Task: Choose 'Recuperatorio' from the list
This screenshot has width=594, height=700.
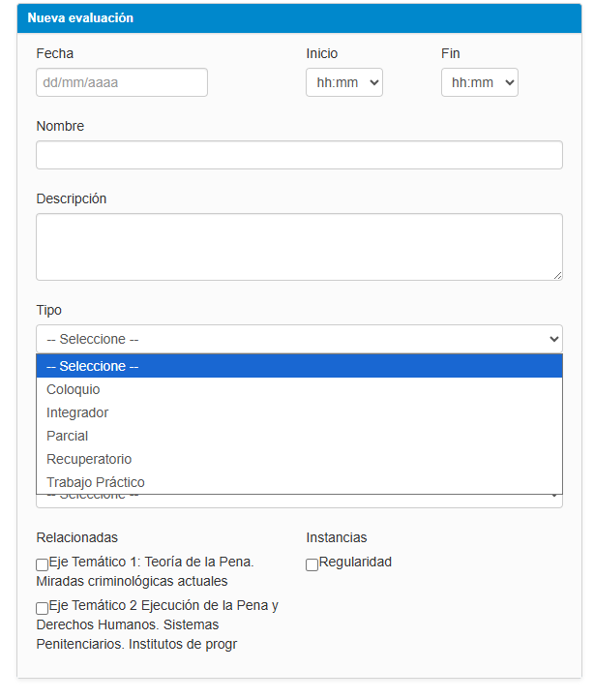Action: 89,459
